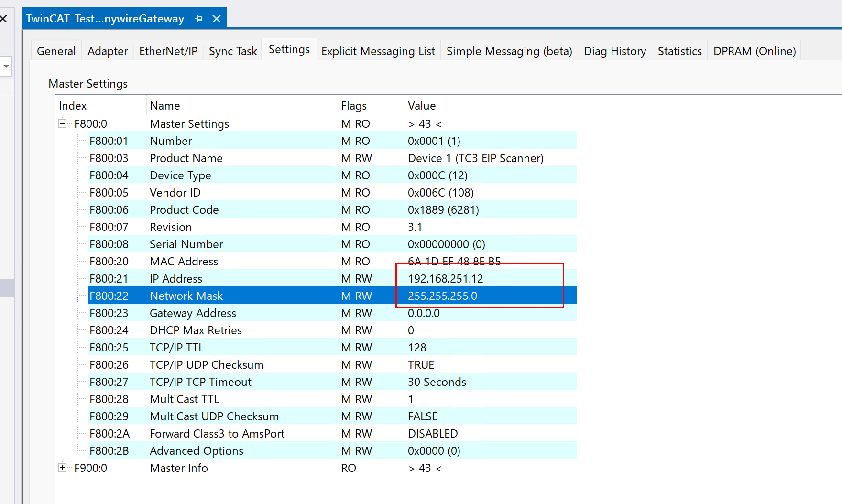Collapse the F800:0 Master Settings node

[62, 123]
